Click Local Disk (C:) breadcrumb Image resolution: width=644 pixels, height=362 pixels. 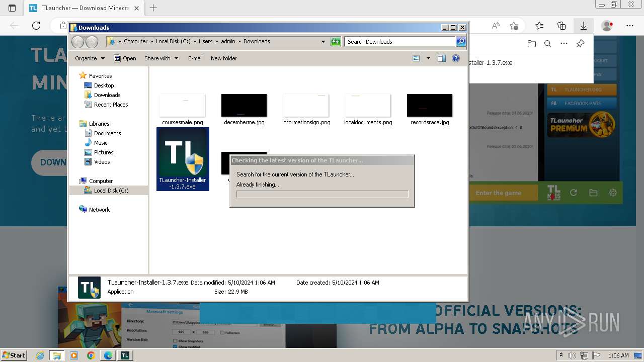[x=173, y=41]
